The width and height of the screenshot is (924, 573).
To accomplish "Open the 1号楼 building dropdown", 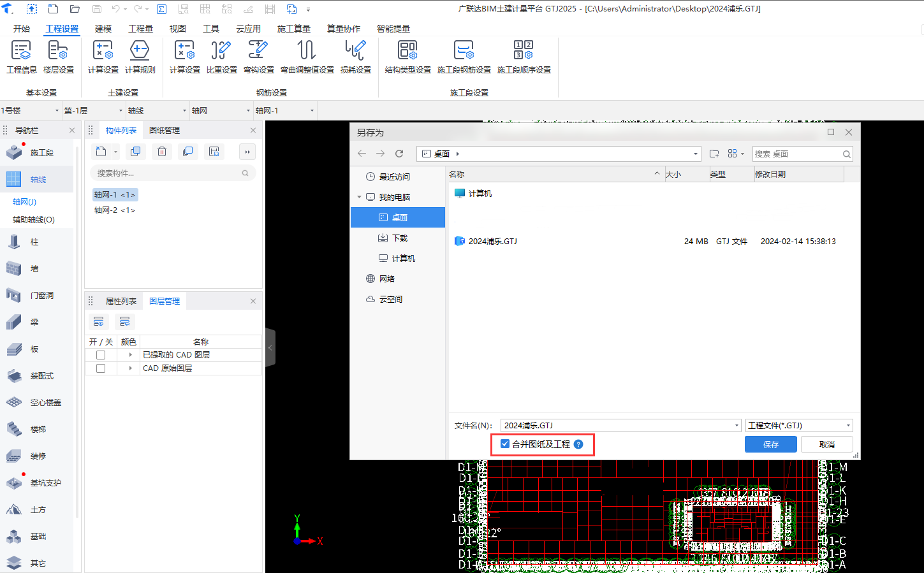I will pyautogui.click(x=31, y=110).
